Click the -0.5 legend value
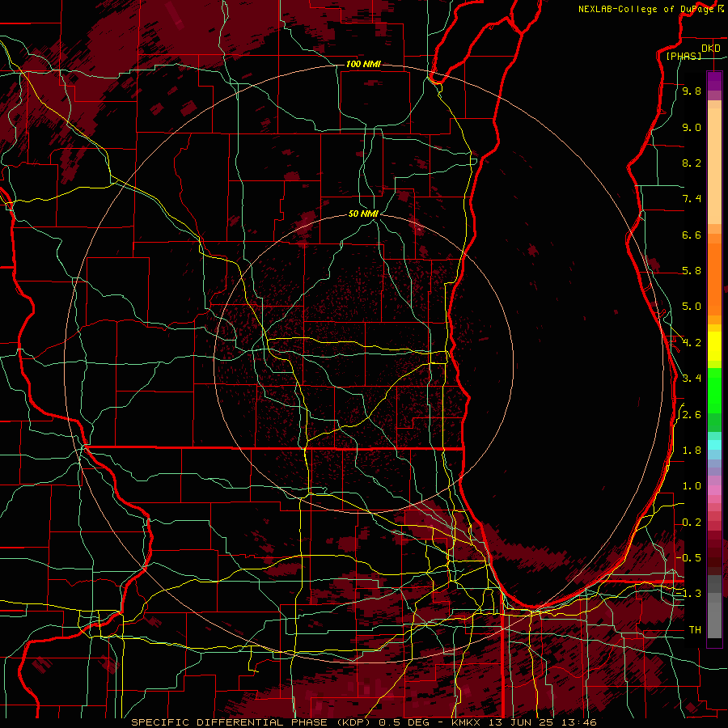Viewport: 728px width, 728px height. tap(689, 557)
